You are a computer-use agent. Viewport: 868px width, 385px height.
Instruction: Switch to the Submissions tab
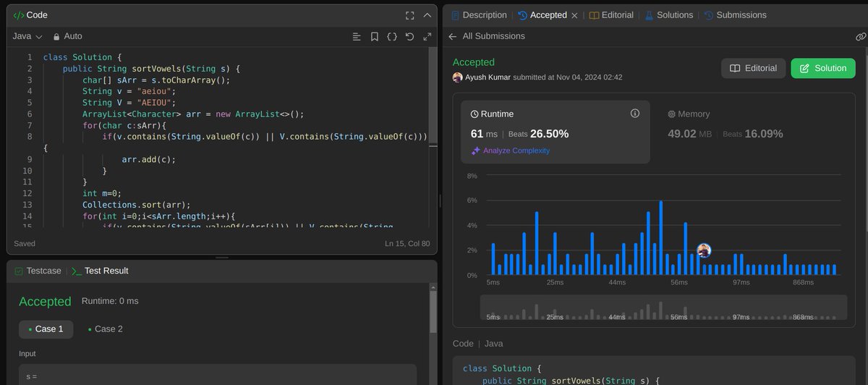pyautogui.click(x=735, y=15)
